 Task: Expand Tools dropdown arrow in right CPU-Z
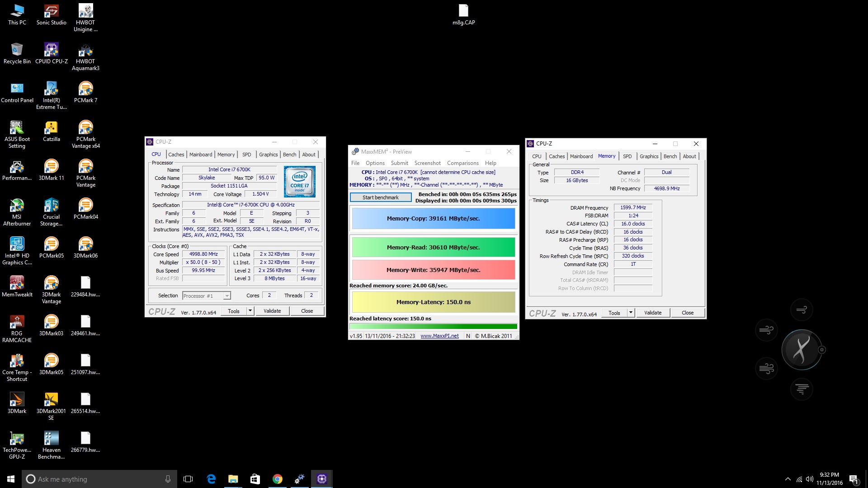tap(631, 313)
